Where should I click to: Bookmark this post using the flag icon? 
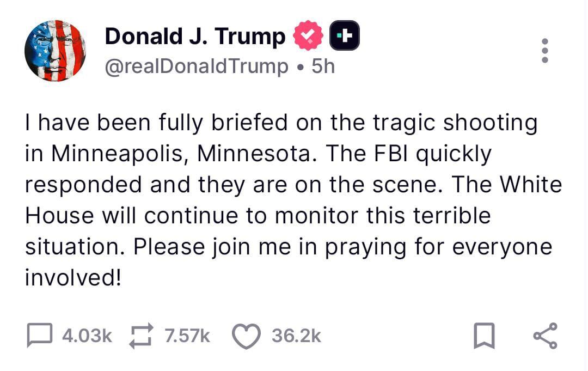[x=485, y=336]
